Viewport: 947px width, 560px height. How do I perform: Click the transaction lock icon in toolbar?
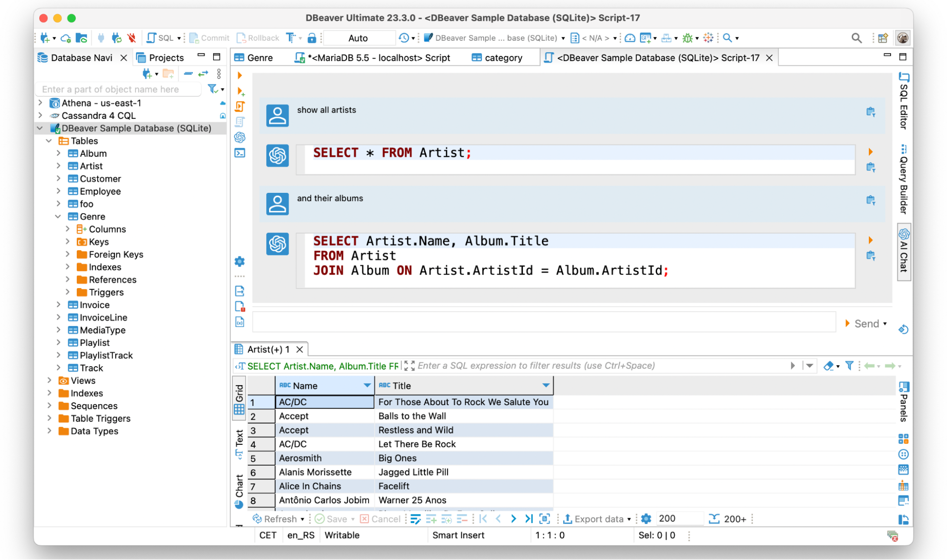pyautogui.click(x=312, y=38)
